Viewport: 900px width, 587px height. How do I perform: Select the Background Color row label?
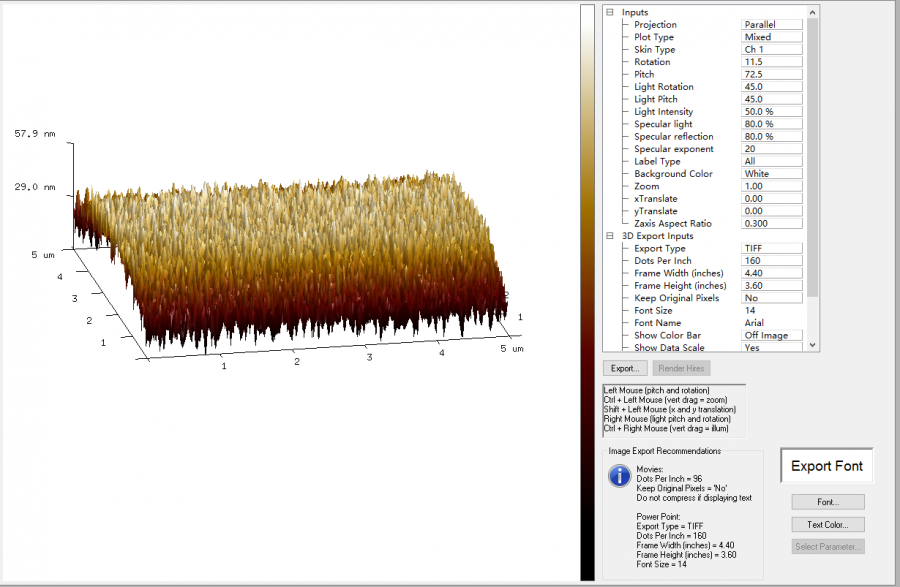click(x=673, y=174)
